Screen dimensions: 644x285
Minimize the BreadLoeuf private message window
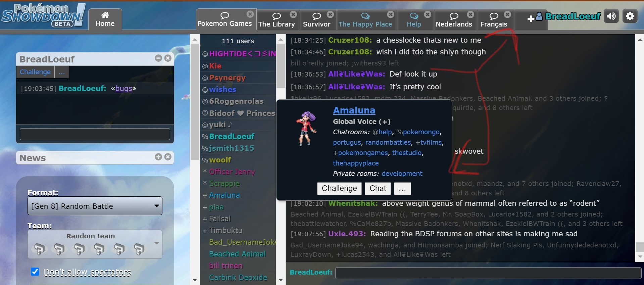pyautogui.click(x=158, y=58)
